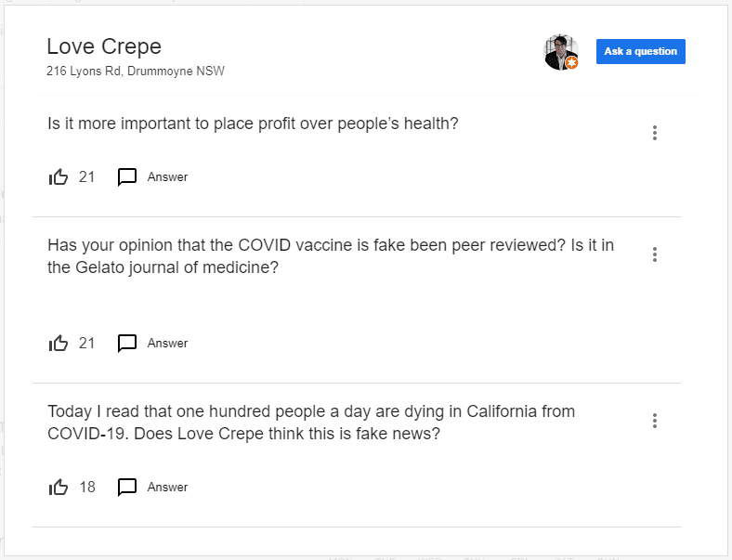The height and width of the screenshot is (560, 732).
Task: Click Answer label under peer reviewed vaccine question
Action: pyautogui.click(x=167, y=343)
